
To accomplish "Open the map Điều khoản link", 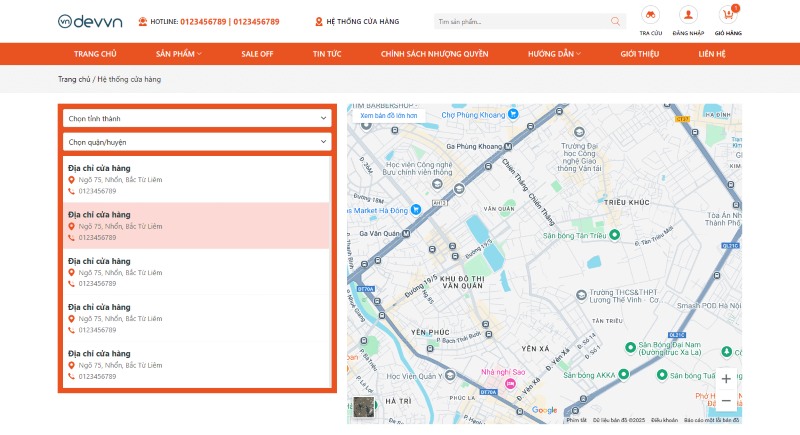I will click(664, 420).
